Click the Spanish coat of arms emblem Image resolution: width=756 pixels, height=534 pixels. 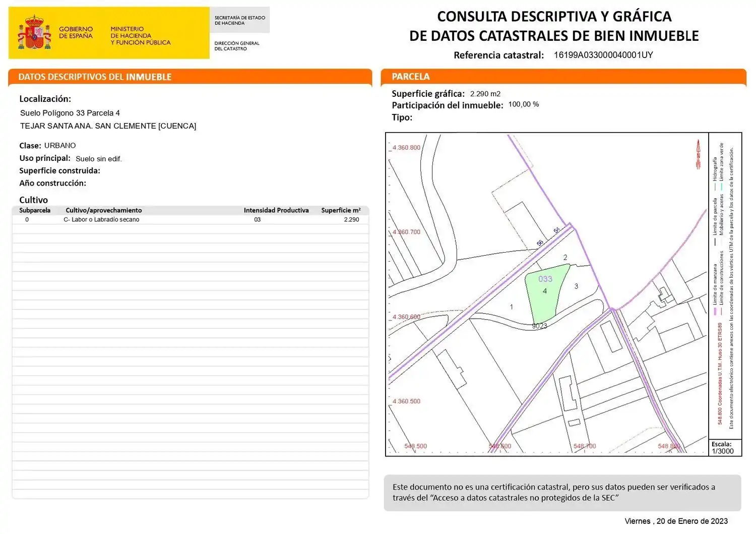coord(34,32)
